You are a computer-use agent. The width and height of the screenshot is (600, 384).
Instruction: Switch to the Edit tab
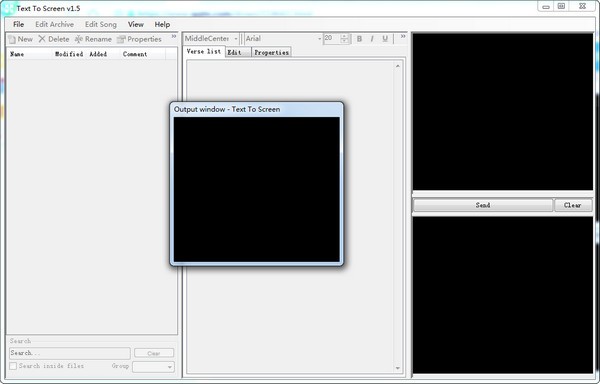tap(238, 52)
